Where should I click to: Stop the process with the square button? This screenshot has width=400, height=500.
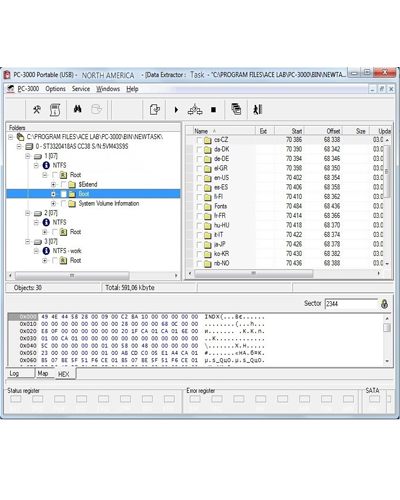(x=213, y=109)
